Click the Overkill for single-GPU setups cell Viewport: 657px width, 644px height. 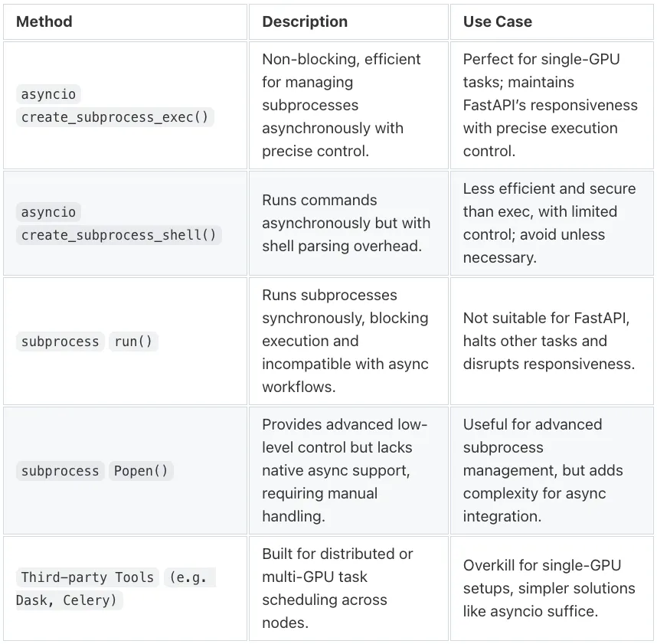[551, 588]
